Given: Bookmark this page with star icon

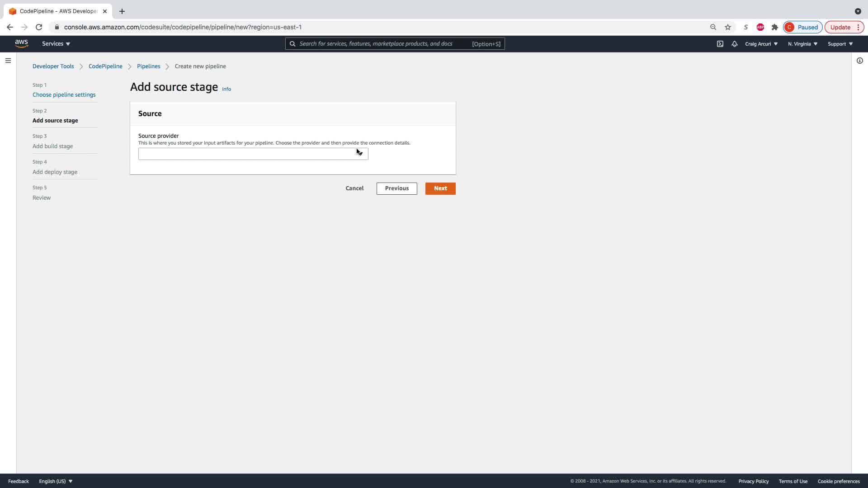Looking at the screenshot, I should (x=728, y=27).
